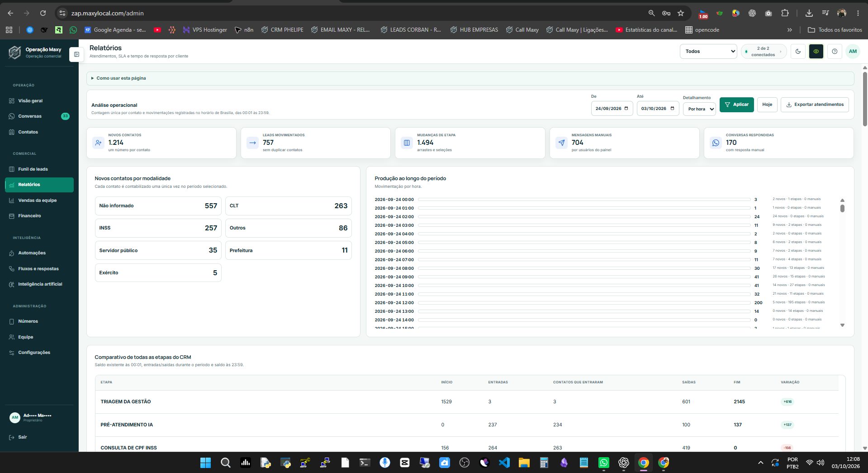Click the Sair logout icon
This screenshot has height=473, width=868.
(12, 437)
